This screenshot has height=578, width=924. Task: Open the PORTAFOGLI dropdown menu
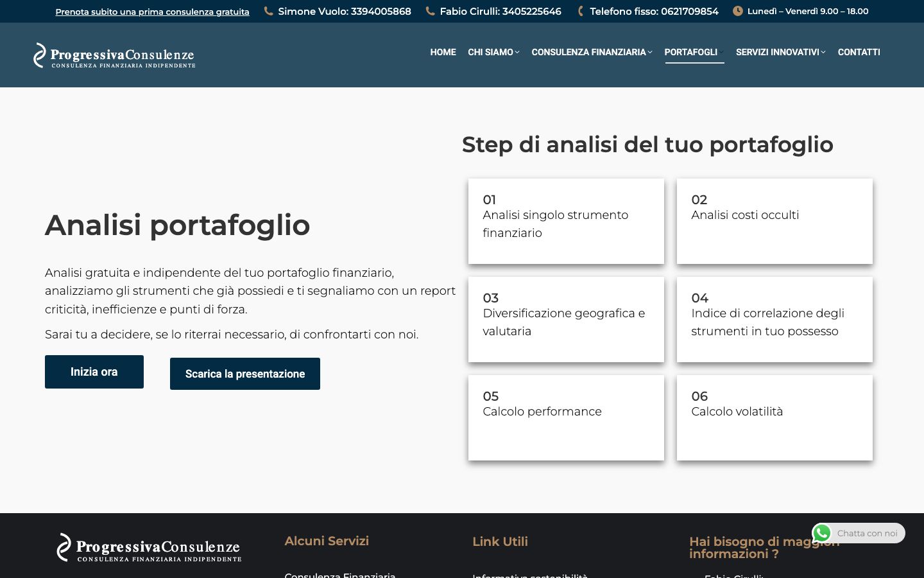point(694,52)
